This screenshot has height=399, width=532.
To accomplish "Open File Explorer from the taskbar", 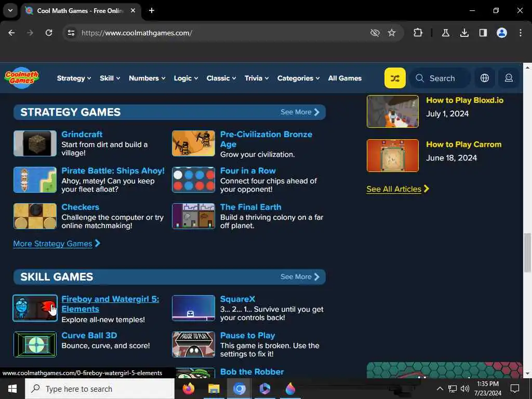I will coord(214,389).
